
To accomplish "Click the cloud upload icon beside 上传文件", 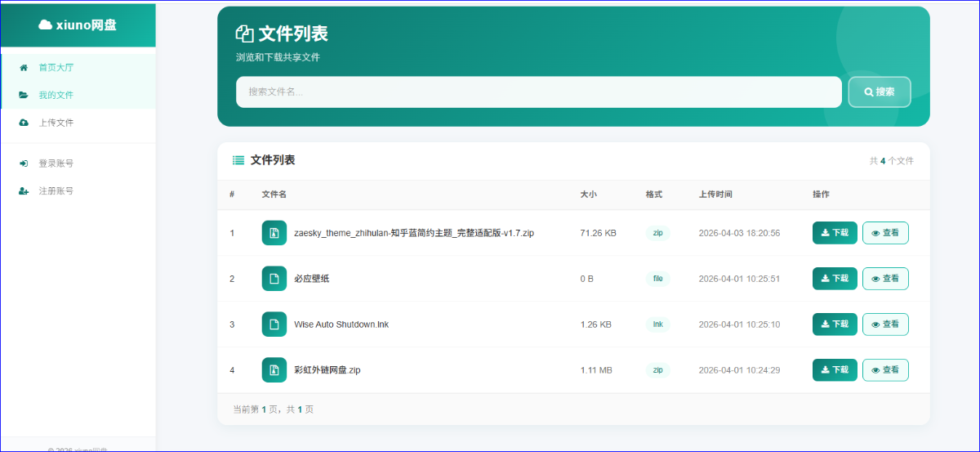I will [24, 123].
